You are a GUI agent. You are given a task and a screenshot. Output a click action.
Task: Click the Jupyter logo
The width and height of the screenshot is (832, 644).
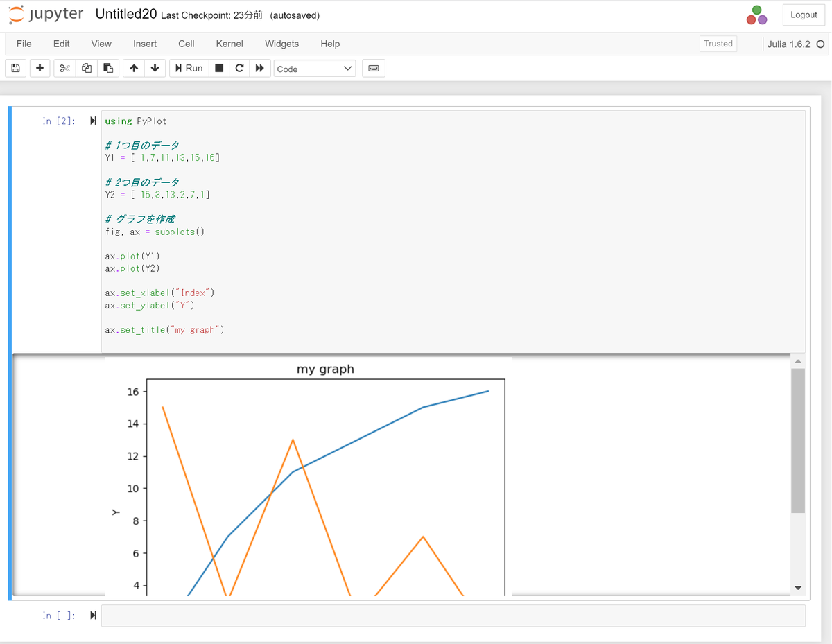pos(46,15)
